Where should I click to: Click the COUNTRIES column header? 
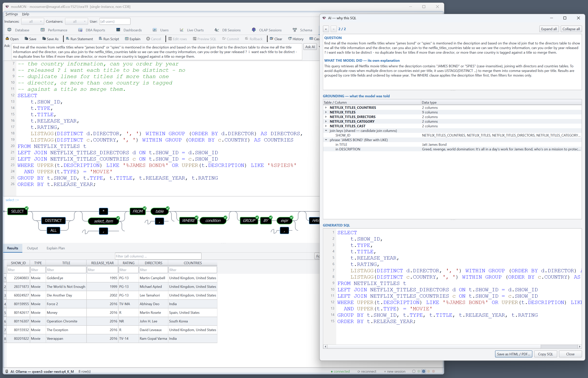(193, 263)
